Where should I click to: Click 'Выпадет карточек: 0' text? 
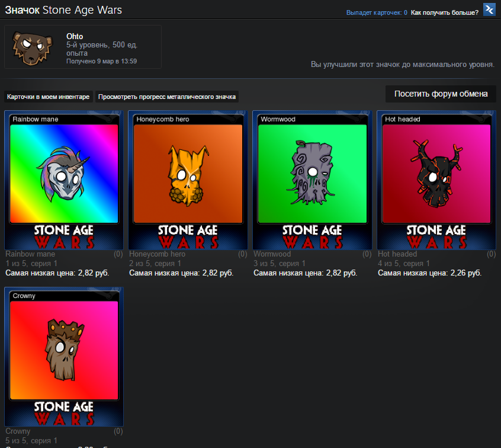click(x=377, y=12)
